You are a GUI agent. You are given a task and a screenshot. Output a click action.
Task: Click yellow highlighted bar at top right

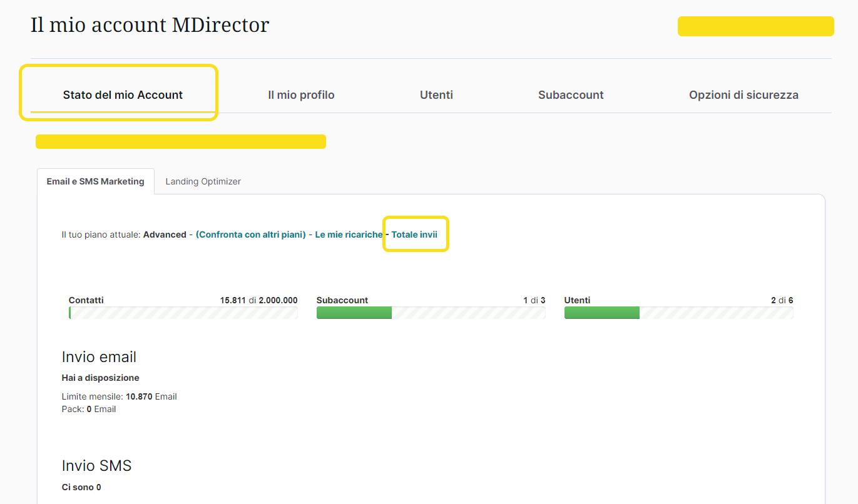click(x=755, y=26)
